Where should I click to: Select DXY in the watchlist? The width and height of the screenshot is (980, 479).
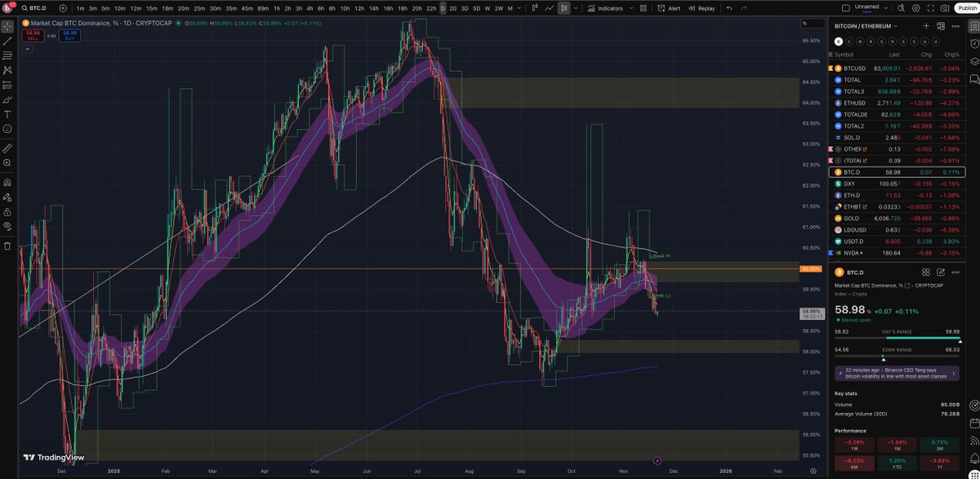click(x=897, y=184)
